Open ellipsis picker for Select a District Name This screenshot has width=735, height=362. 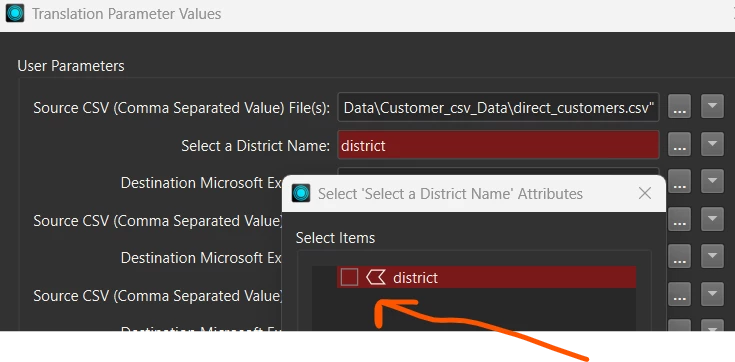point(679,144)
